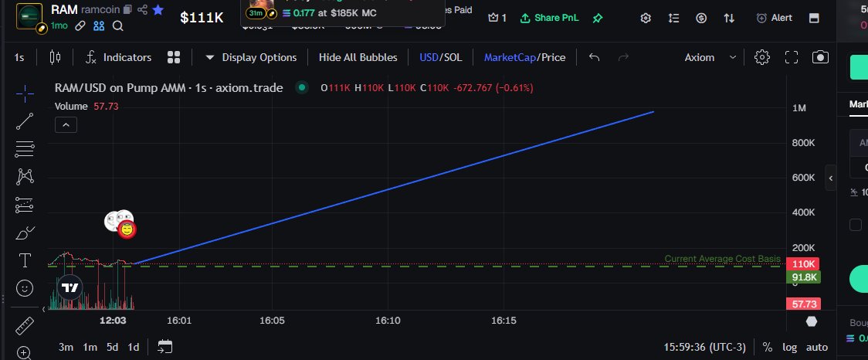Activate the zoom in tool

[24, 352]
